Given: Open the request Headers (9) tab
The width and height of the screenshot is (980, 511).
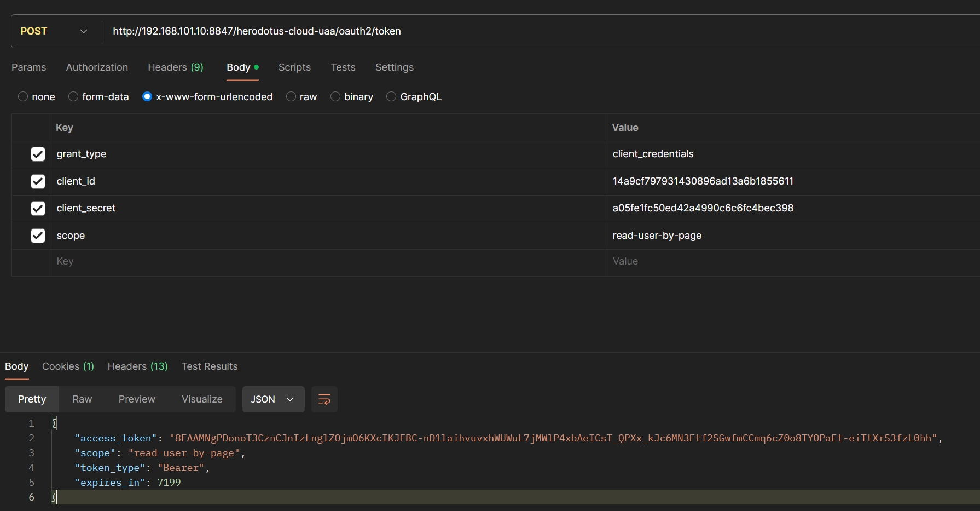Looking at the screenshot, I should click(x=175, y=67).
